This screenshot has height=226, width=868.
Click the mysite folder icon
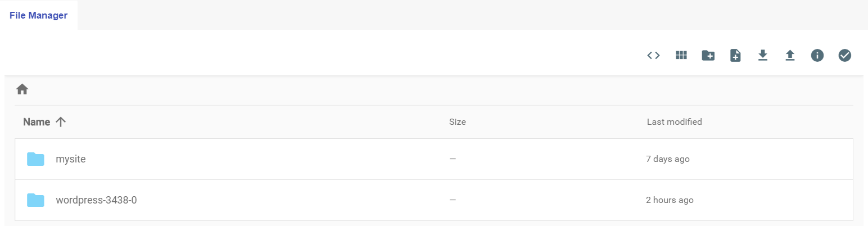(x=35, y=159)
